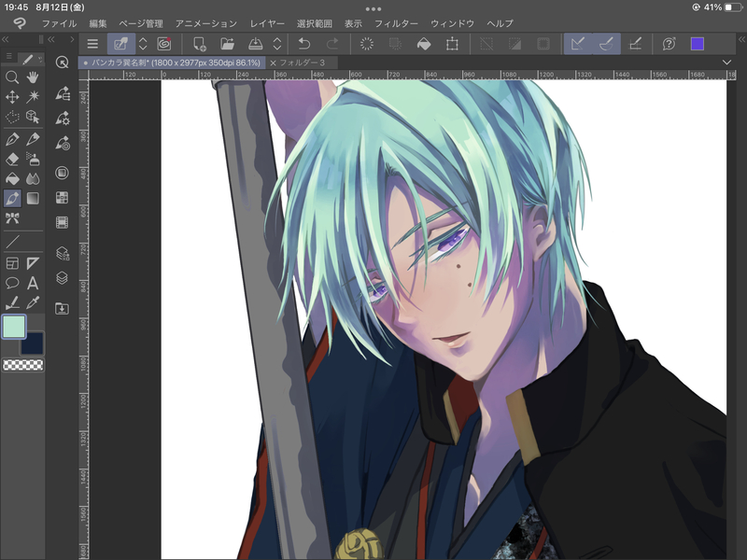747x560 pixels.
Task: Select the Hand move-view tool
Action: 33,77
